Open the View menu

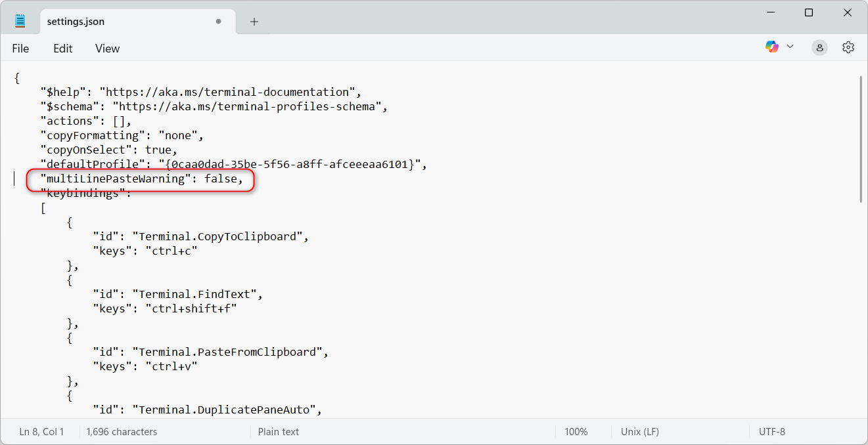107,49
